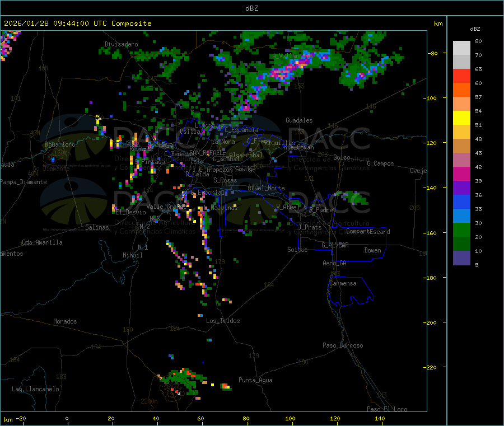Click the '-80' km y-axis tick

pyautogui.click(x=433, y=53)
